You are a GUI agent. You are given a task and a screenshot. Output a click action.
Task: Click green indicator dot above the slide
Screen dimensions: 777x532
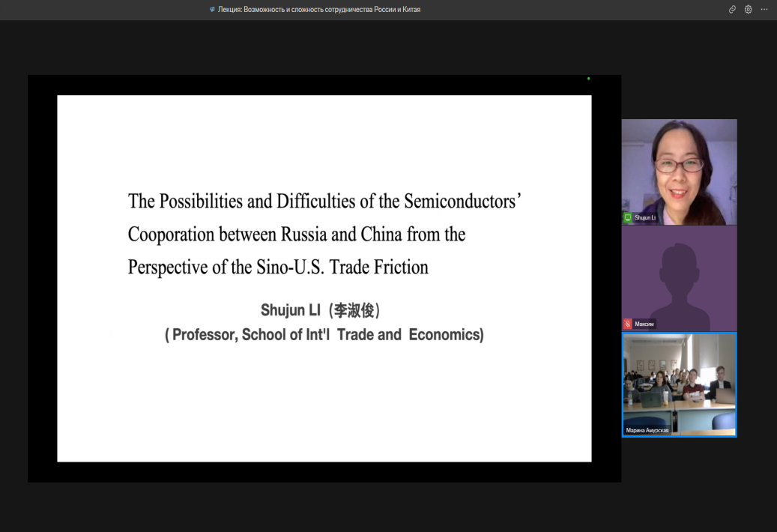tap(588, 79)
